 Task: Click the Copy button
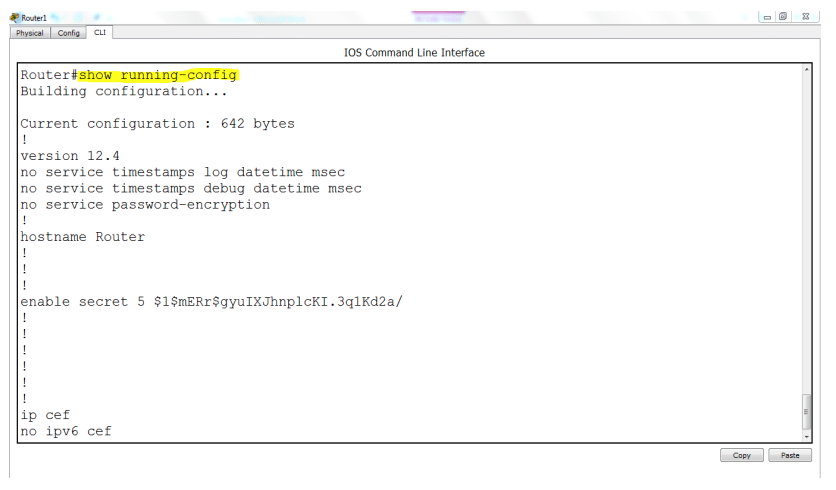click(741, 455)
